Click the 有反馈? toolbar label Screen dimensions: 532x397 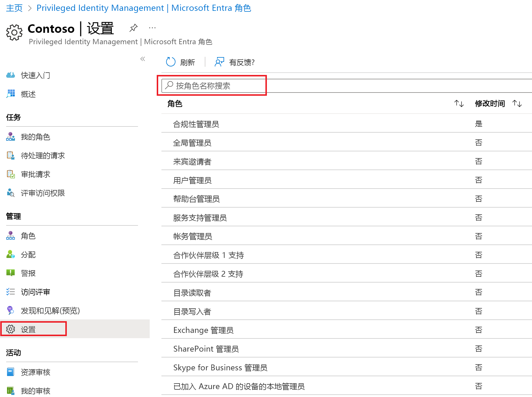tap(242, 62)
